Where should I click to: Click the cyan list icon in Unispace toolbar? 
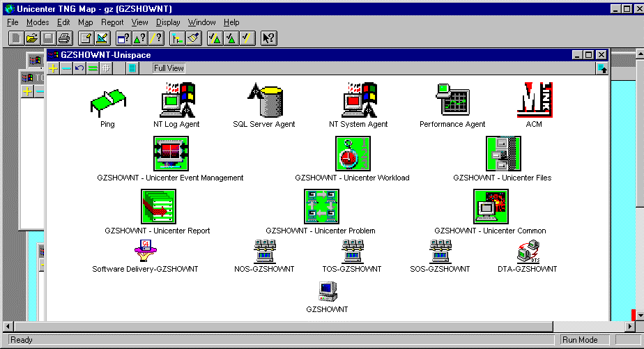132,68
